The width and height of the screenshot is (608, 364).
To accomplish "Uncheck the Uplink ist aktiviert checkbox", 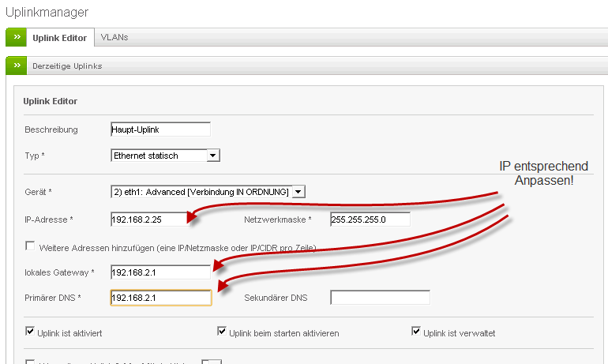I will (30, 332).
